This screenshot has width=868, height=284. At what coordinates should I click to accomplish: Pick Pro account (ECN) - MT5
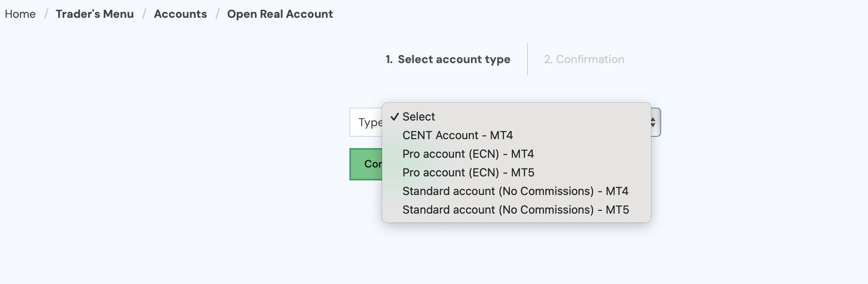tap(468, 173)
